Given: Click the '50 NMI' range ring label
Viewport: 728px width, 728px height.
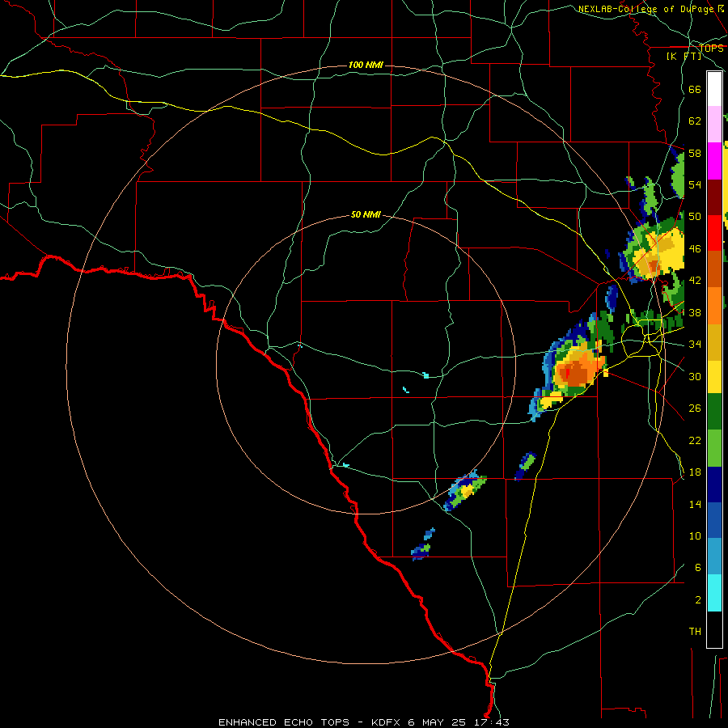Looking at the screenshot, I should [x=366, y=214].
